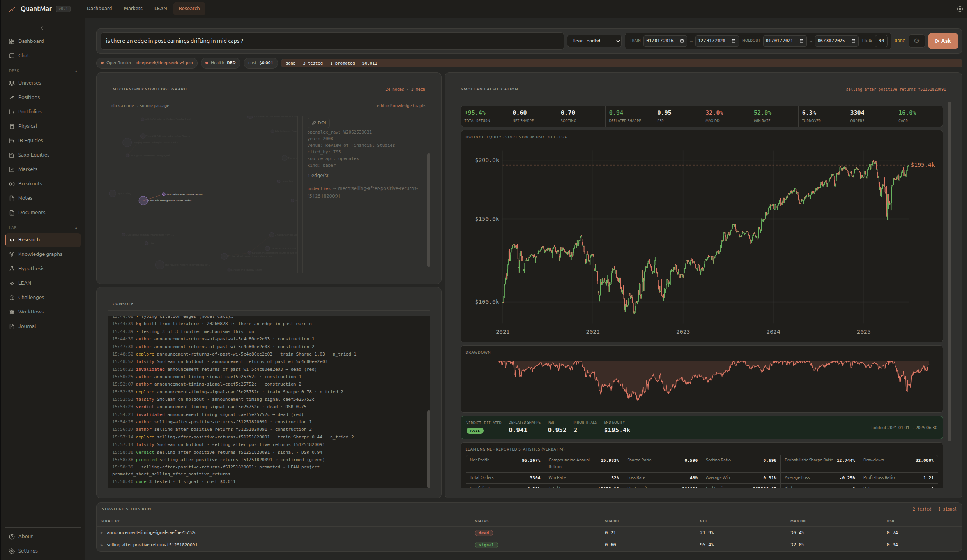
Task: Open the DOI link button
Action: point(318,123)
